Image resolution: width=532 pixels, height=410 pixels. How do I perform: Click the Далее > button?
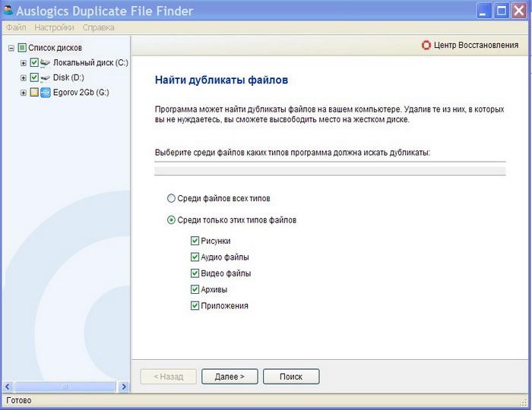pyautogui.click(x=230, y=377)
